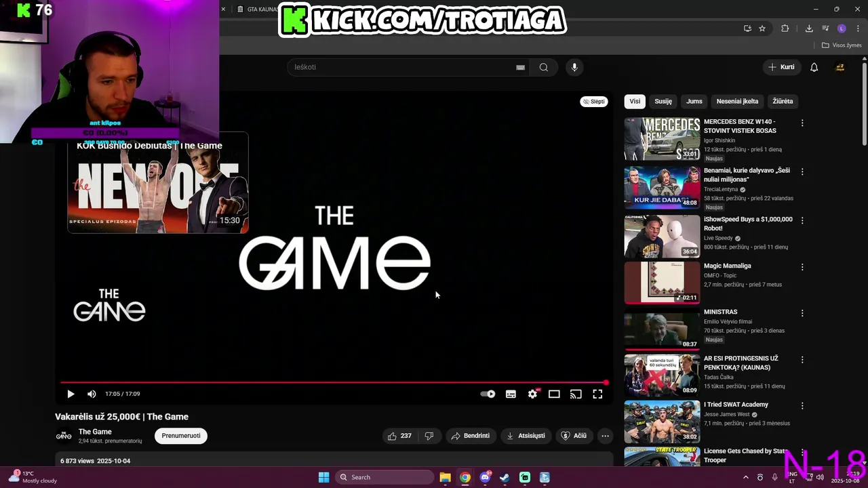Mute the video volume speaker icon

[92, 394]
